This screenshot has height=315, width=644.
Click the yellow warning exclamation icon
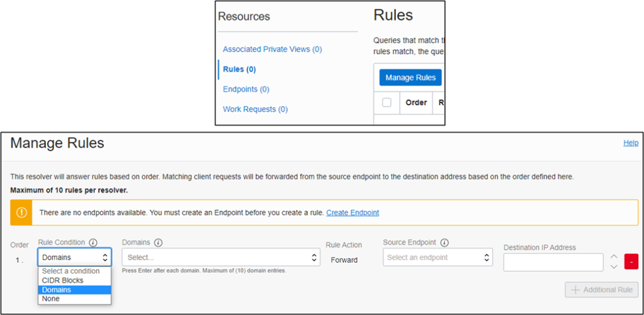point(21,213)
